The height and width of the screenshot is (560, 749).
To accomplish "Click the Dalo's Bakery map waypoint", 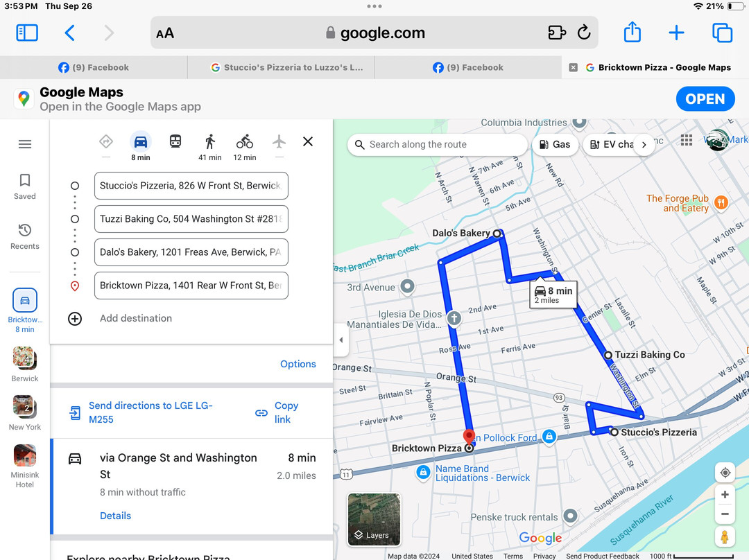I will tap(497, 234).
